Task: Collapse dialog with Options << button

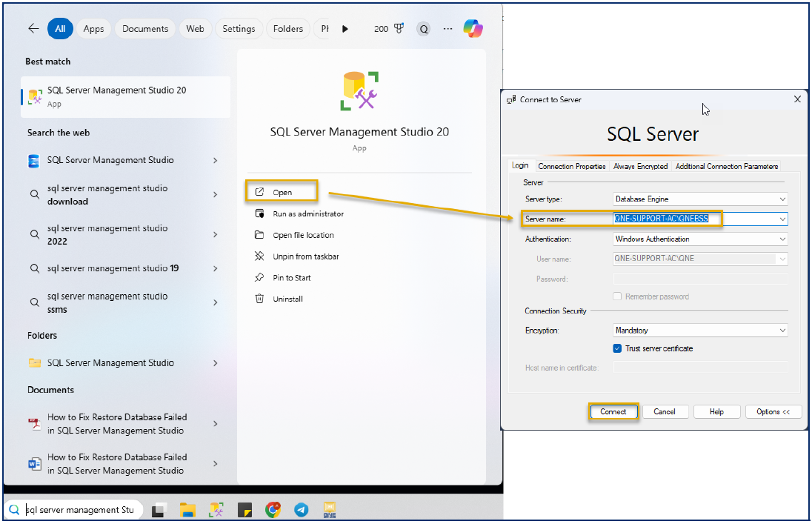Action: pyautogui.click(x=773, y=411)
